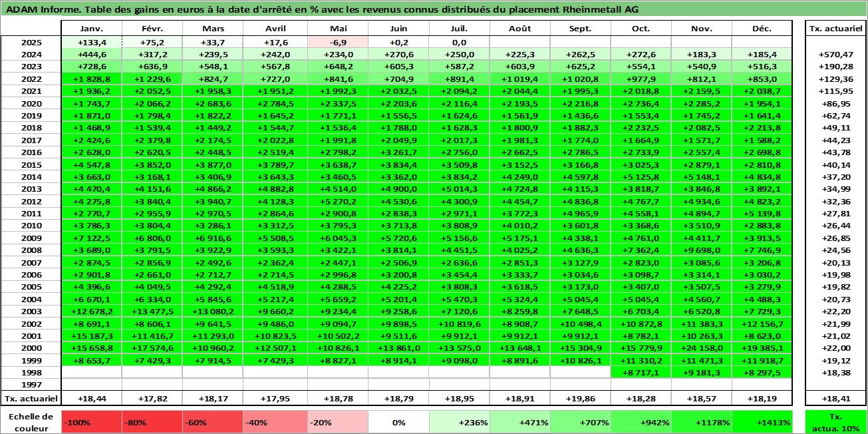This screenshot has height=434, width=868.
Task: Select the 2022 year row label
Action: tap(31, 79)
